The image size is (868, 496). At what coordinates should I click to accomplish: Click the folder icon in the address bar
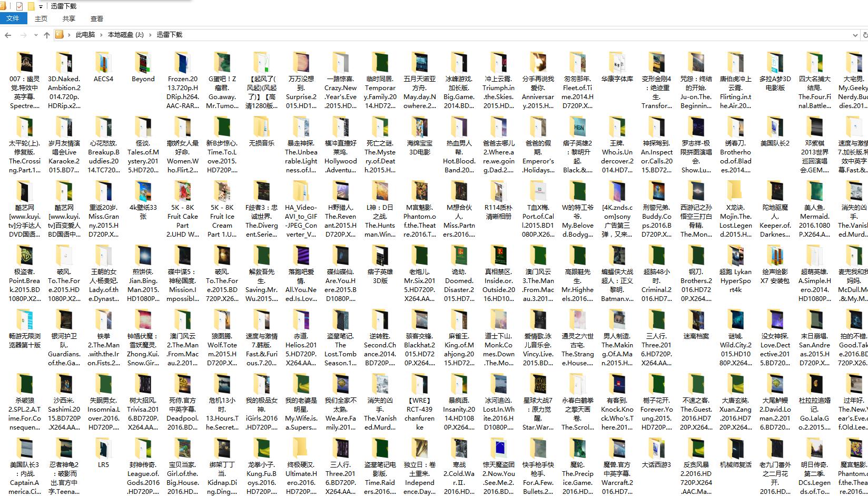pos(60,35)
